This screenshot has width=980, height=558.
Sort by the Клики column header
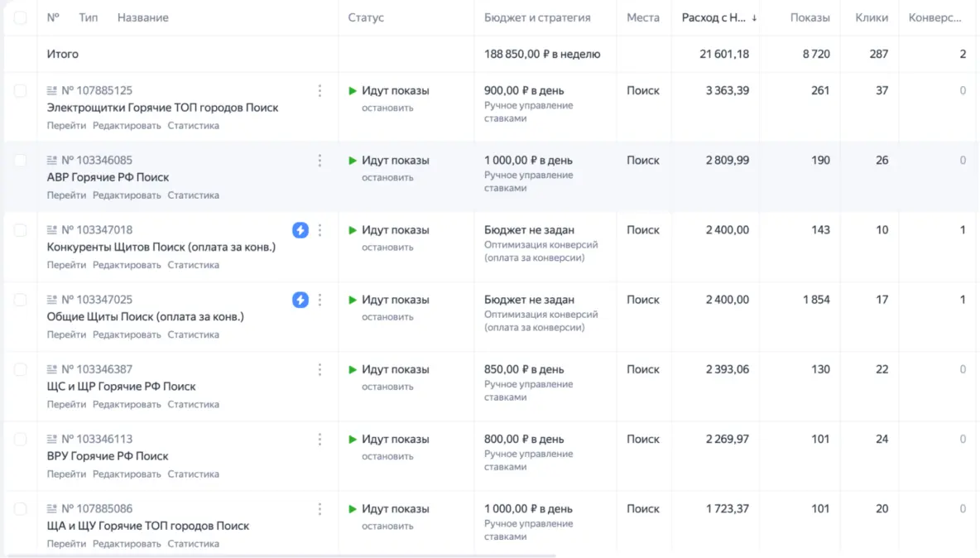(872, 17)
